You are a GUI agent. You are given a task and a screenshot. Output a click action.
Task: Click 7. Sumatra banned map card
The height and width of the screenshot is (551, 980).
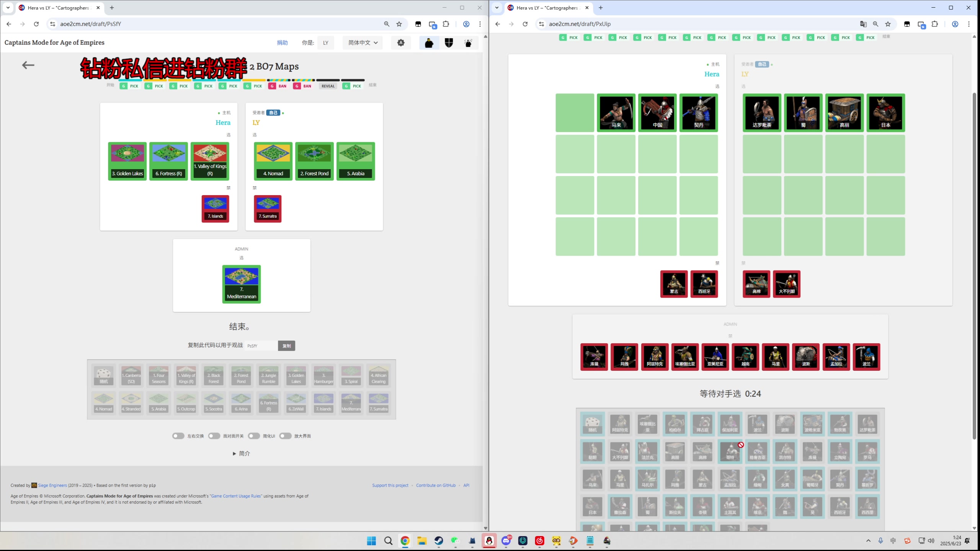268,209
